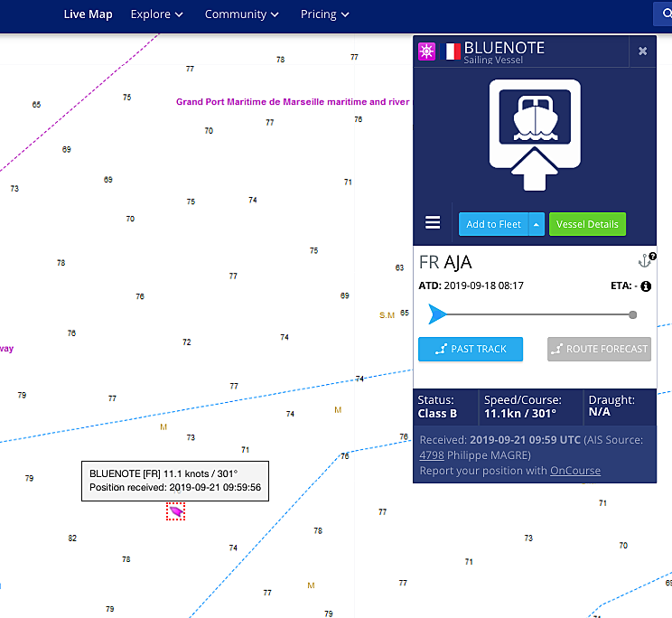Click the magenta sailing vessel type icon
Screen dimensions: 672x618
tap(426, 51)
